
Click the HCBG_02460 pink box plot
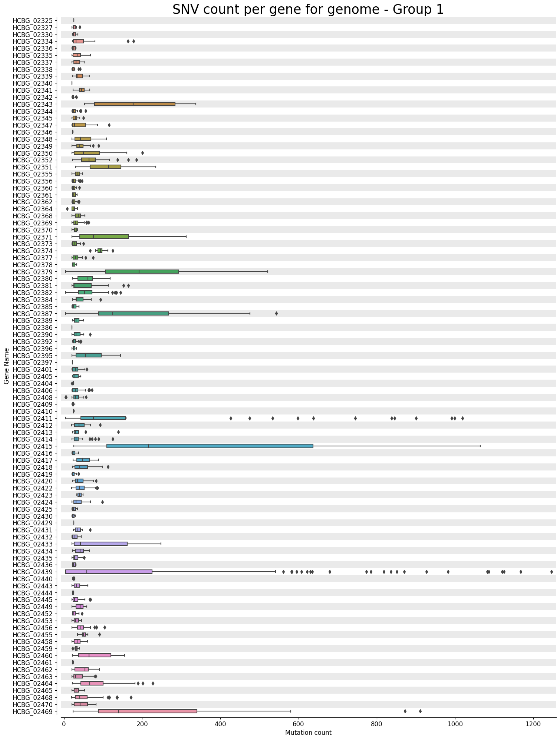tap(95, 655)
